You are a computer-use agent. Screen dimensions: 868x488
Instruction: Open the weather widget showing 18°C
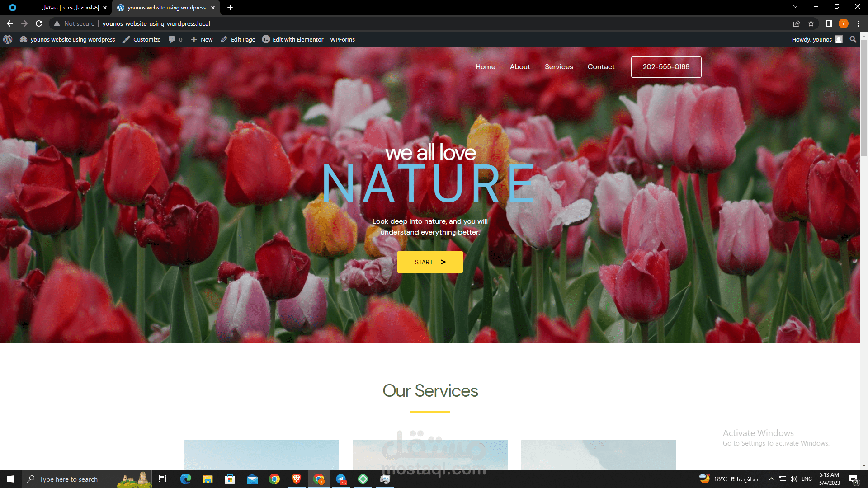[728, 479]
